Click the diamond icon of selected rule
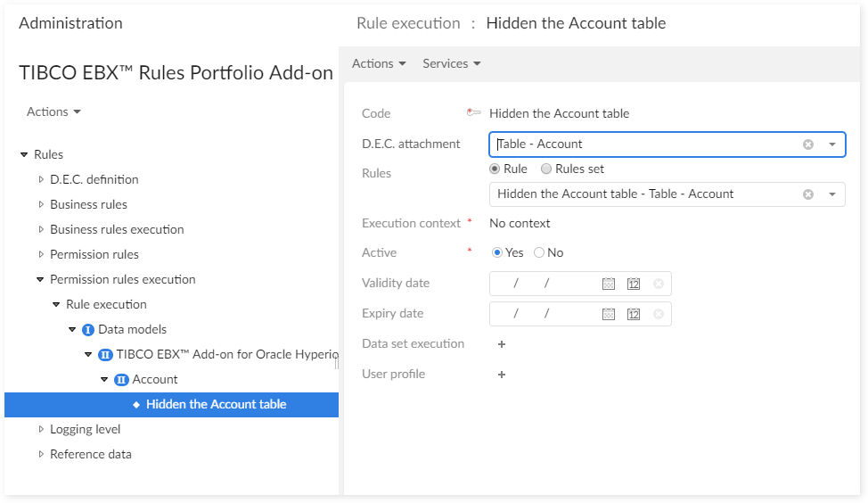This screenshot has width=868, height=503. (x=136, y=405)
